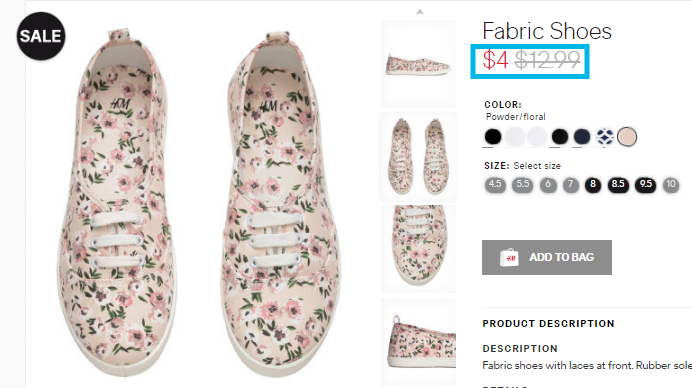The image size is (692, 388).
Task: Choose size 10 option
Action: pos(671,184)
